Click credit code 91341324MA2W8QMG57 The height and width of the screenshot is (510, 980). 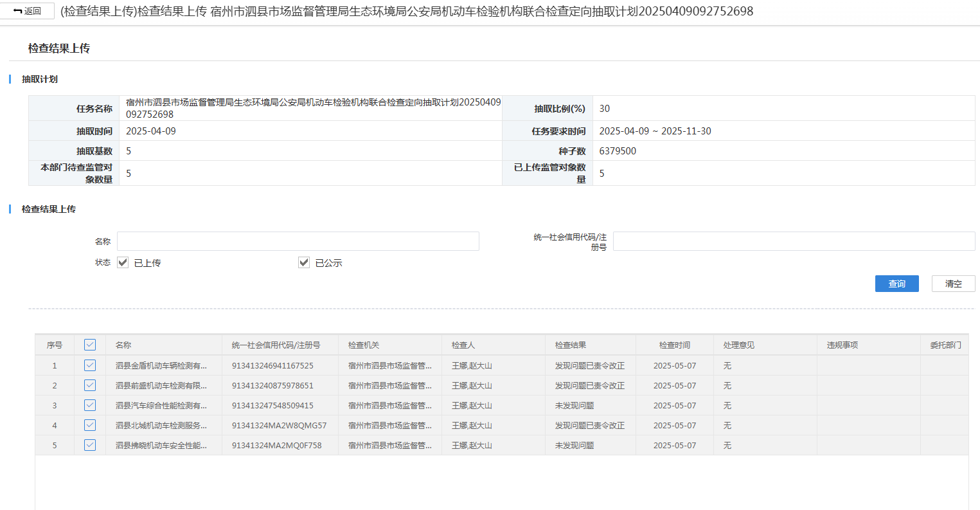coord(279,425)
